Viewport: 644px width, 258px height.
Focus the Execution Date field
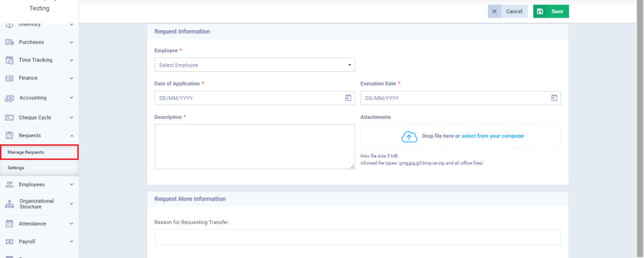click(x=460, y=98)
